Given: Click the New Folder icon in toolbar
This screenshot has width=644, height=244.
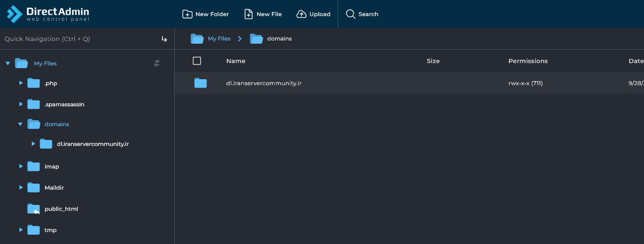Looking at the screenshot, I should (187, 14).
